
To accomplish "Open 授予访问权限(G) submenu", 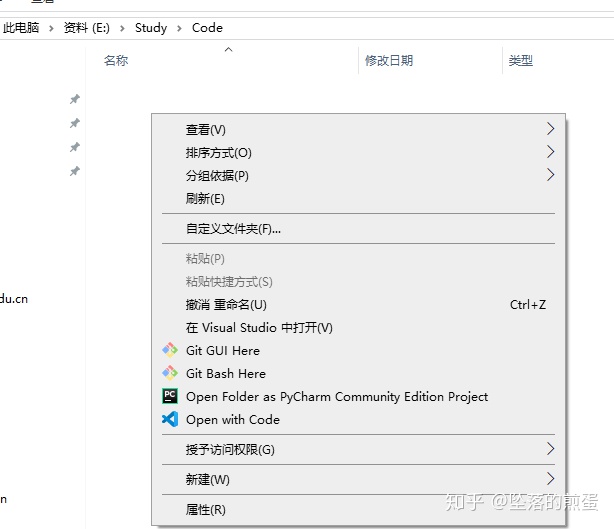I will (358, 450).
